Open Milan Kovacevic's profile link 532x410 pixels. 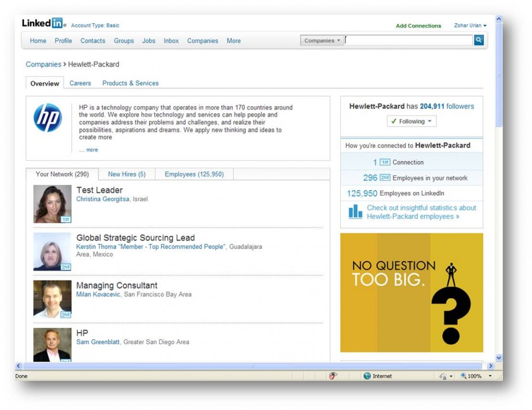click(x=98, y=294)
